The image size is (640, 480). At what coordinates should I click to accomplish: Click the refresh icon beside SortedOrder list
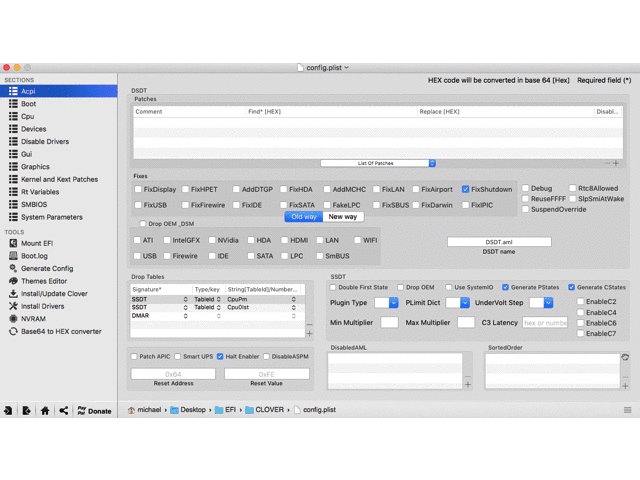625,357
